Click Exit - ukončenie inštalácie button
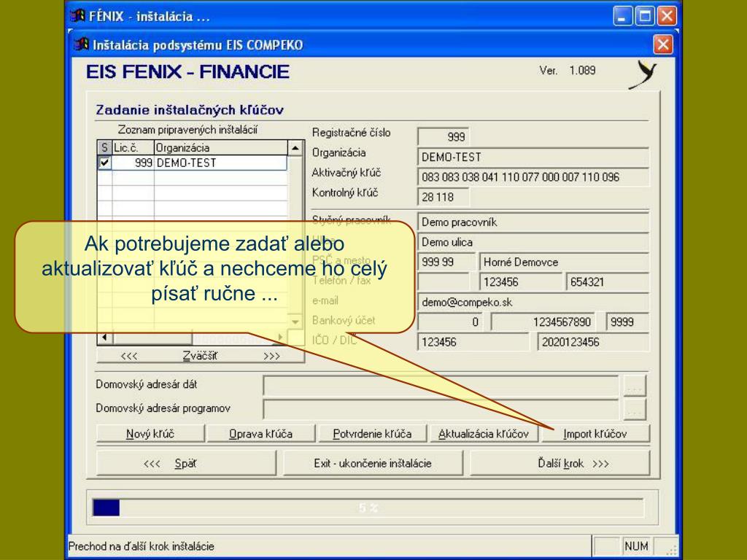This screenshot has height=560, width=747. click(373, 463)
